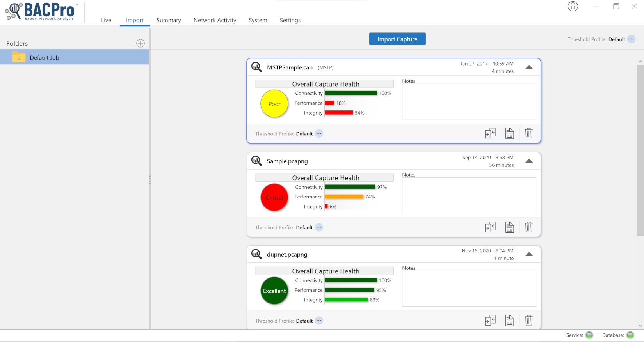Open analysis for dupnet.pcapng via magnifier icon
The height and width of the screenshot is (342, 644).
256,254
